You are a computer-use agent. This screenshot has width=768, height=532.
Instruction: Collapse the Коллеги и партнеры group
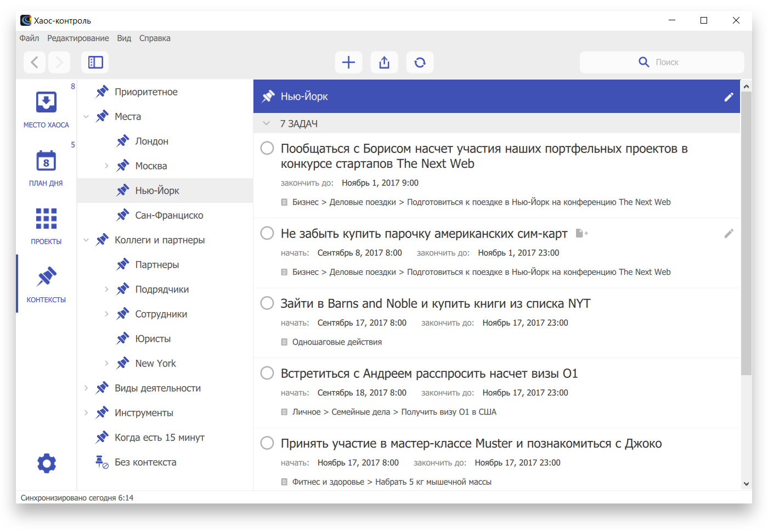tap(86, 240)
